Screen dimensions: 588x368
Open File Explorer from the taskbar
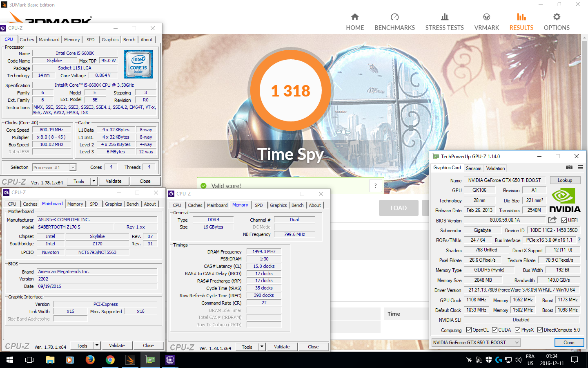[x=50, y=360]
